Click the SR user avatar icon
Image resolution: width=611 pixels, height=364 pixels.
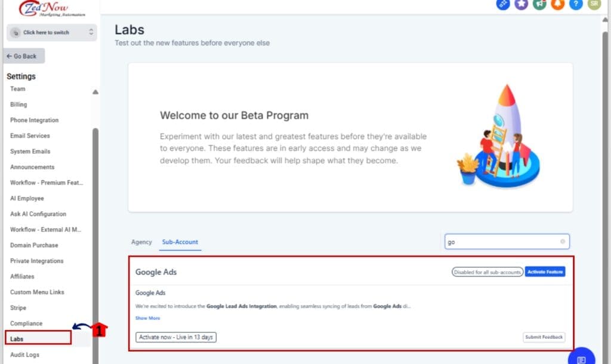click(x=594, y=5)
